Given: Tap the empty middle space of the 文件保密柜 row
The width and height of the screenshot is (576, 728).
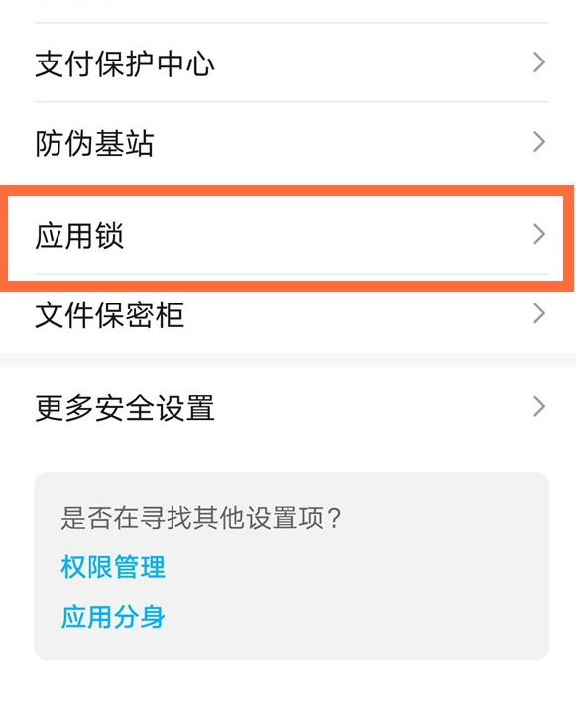Looking at the screenshot, I should (357, 314).
